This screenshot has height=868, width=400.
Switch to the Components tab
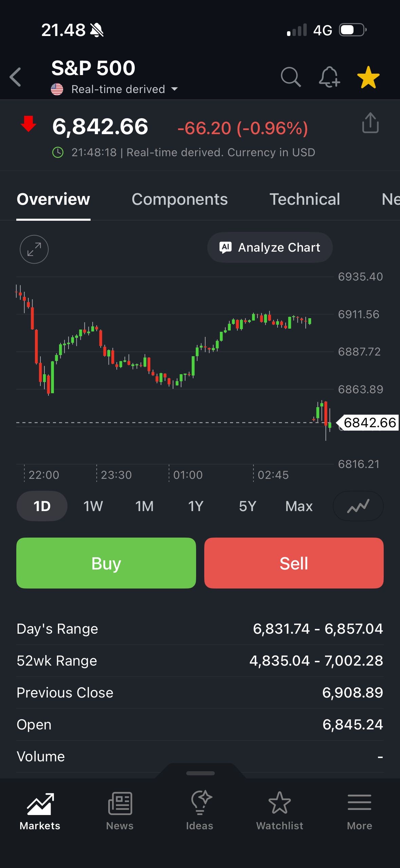pos(179,199)
